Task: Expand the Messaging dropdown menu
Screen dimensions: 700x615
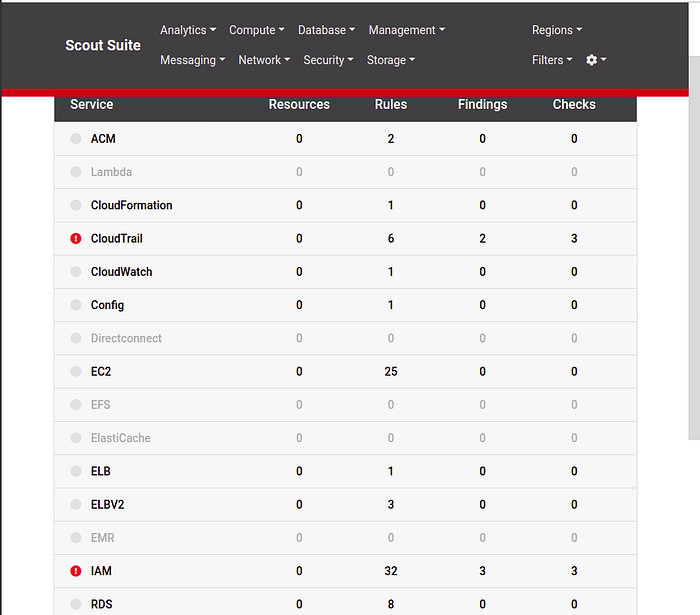Action: pos(192,60)
